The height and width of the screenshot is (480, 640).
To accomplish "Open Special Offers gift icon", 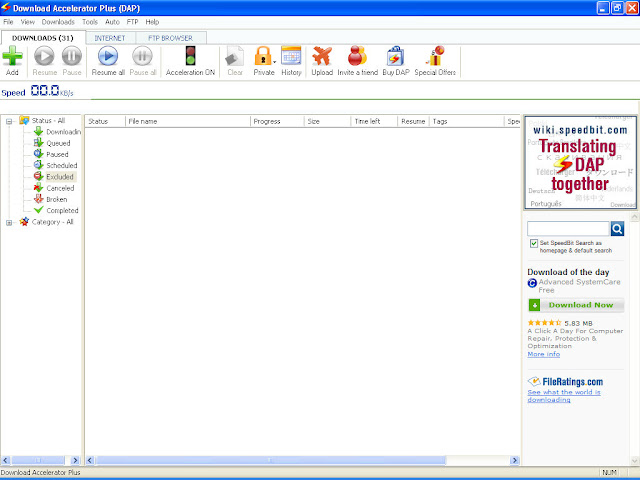I will pyautogui.click(x=435, y=56).
